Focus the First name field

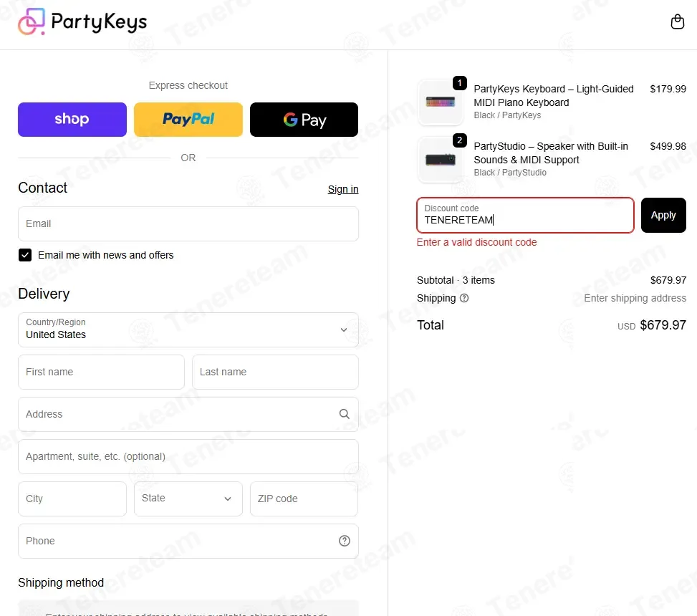[x=101, y=372]
